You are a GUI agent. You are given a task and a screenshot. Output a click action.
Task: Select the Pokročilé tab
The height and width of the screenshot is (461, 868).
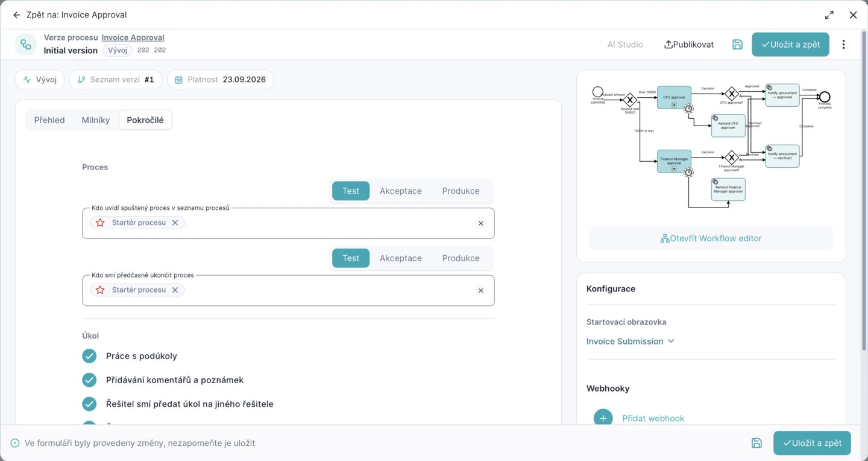[145, 120]
